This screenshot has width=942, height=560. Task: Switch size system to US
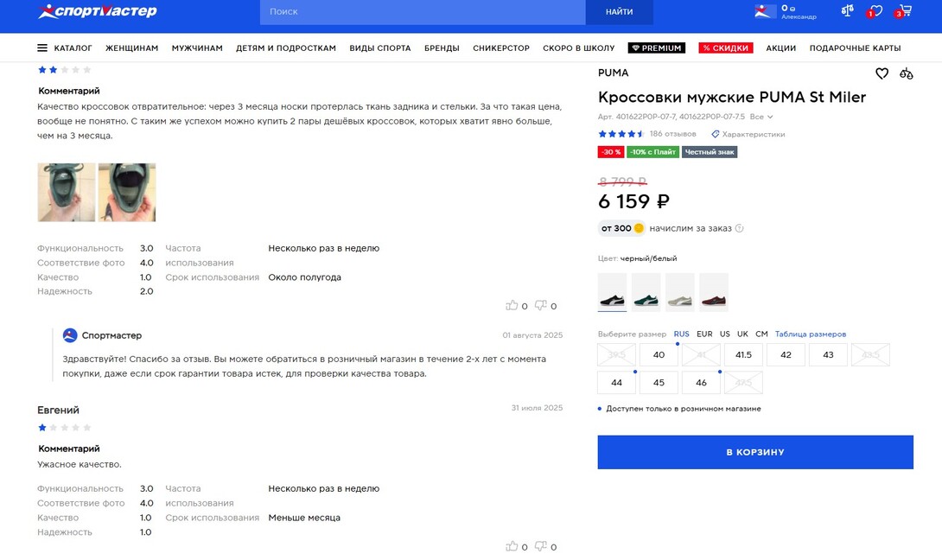click(725, 334)
